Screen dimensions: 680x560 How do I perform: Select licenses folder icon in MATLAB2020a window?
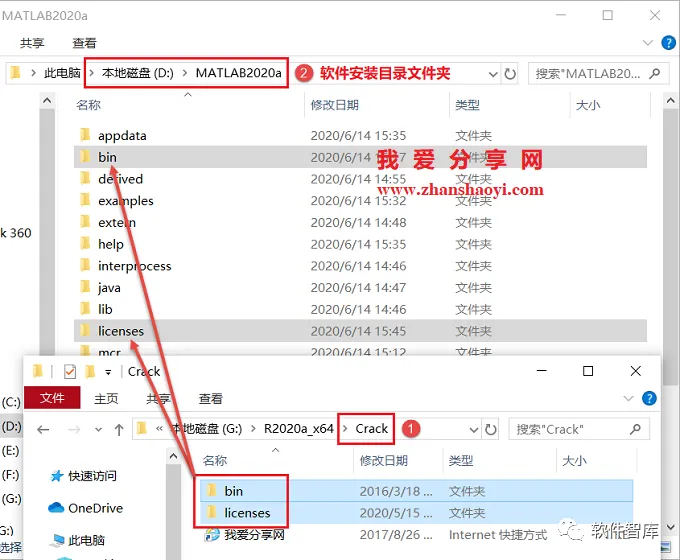point(85,331)
